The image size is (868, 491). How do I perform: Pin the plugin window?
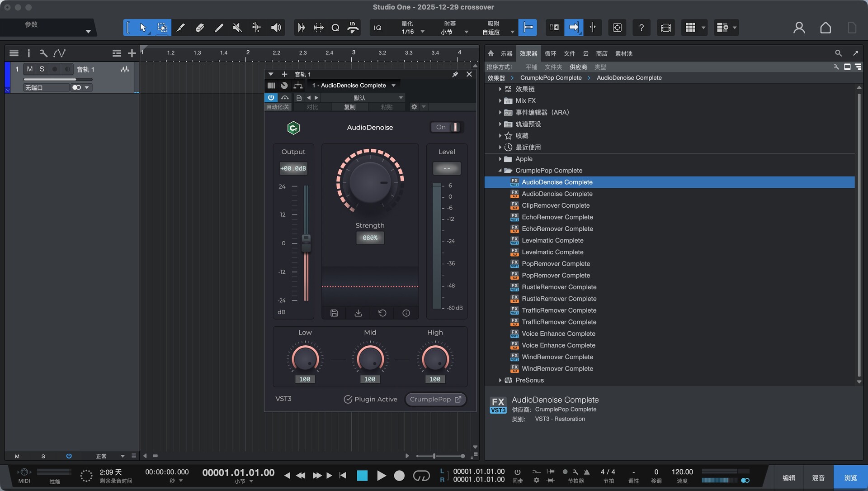pos(455,74)
